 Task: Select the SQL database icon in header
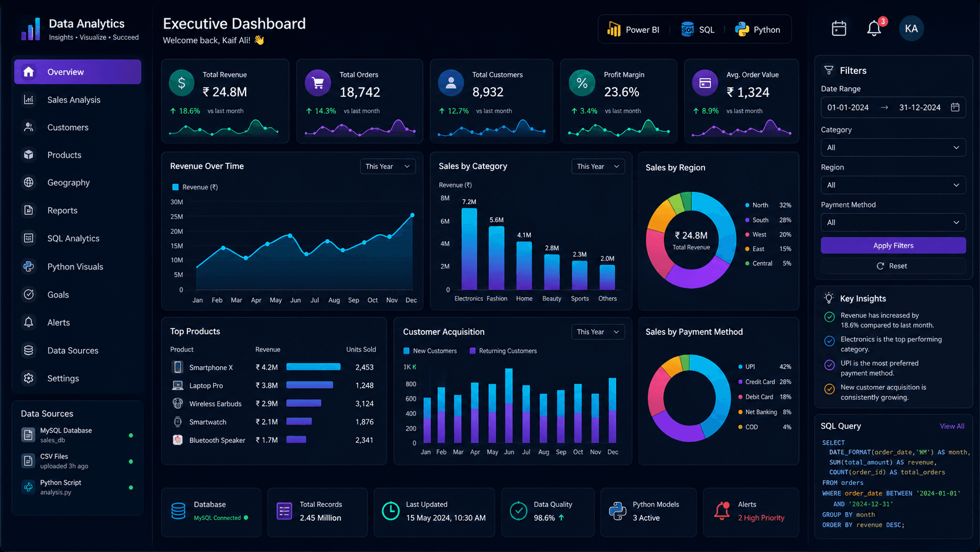pyautogui.click(x=688, y=29)
